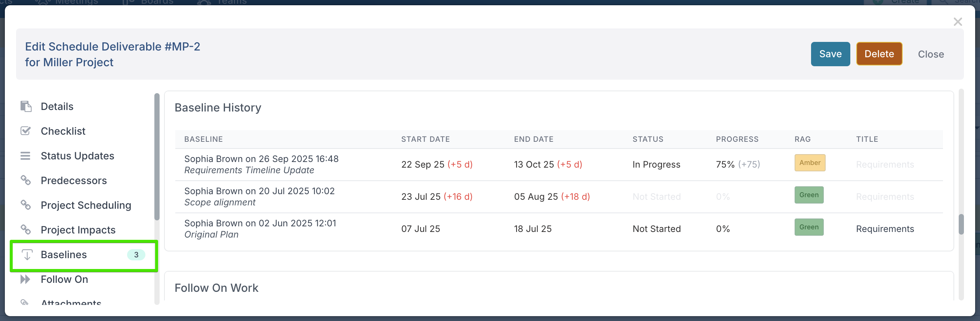
Task: Save the schedule deliverable
Action: point(830,54)
